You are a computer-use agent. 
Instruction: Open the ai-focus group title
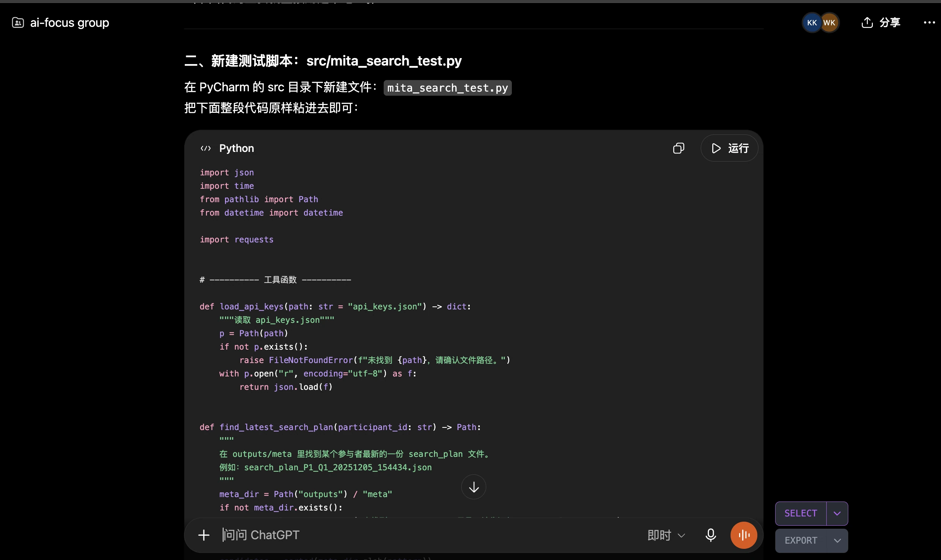(x=69, y=23)
